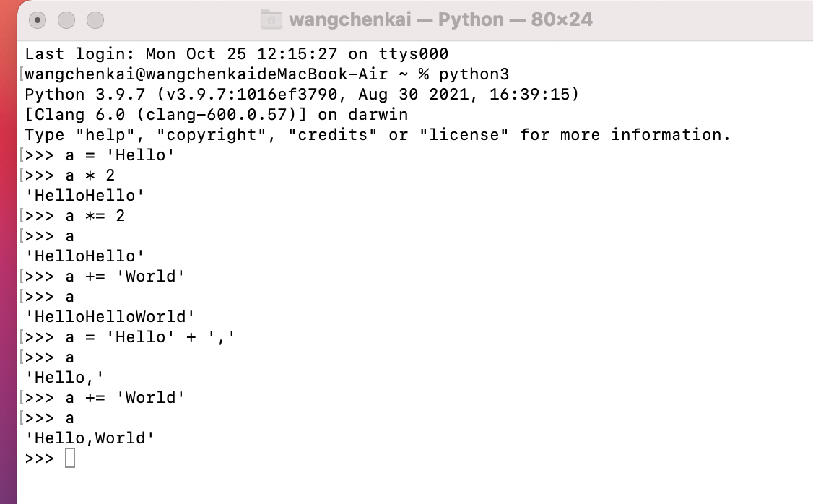This screenshot has height=504, width=813.
Task: Click the window title 'wangchenkai — Python — 80×24'
Action: (x=440, y=19)
